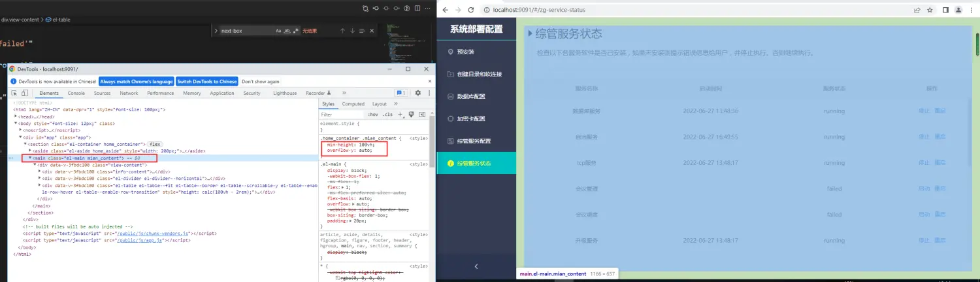Image resolution: width=980 pixels, height=282 pixels.
Task: Collapse the main el-main mian_content node
Action: pos(30,158)
